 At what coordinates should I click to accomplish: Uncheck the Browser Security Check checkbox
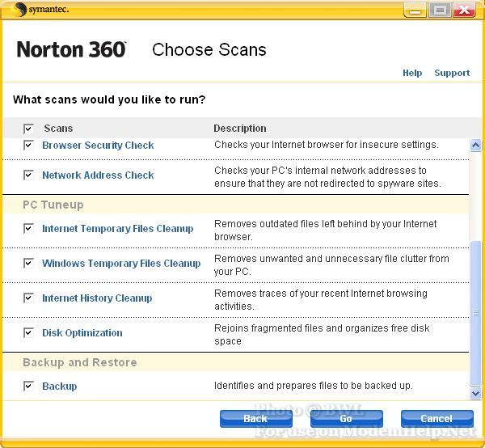point(28,145)
